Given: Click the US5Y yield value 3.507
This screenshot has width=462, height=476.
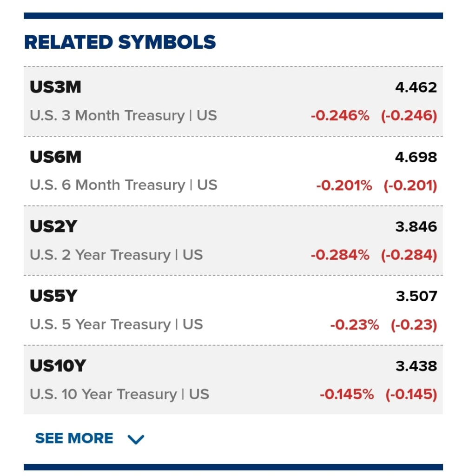Looking at the screenshot, I should (x=416, y=296).
